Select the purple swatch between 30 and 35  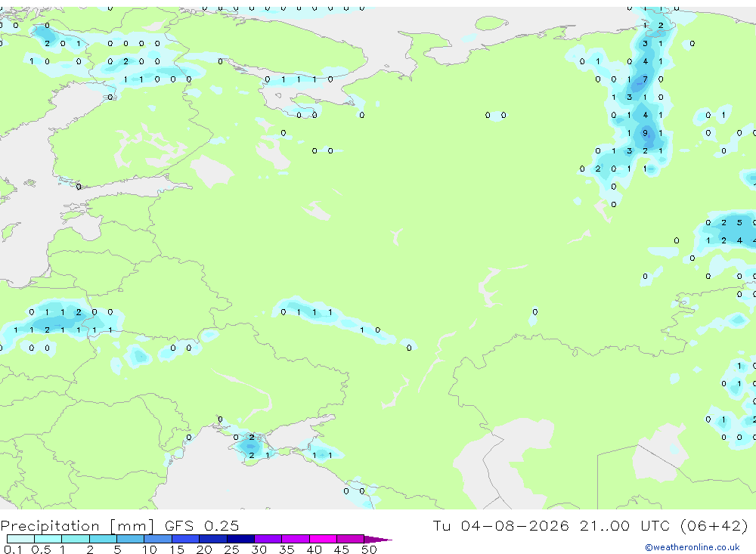[268, 539]
